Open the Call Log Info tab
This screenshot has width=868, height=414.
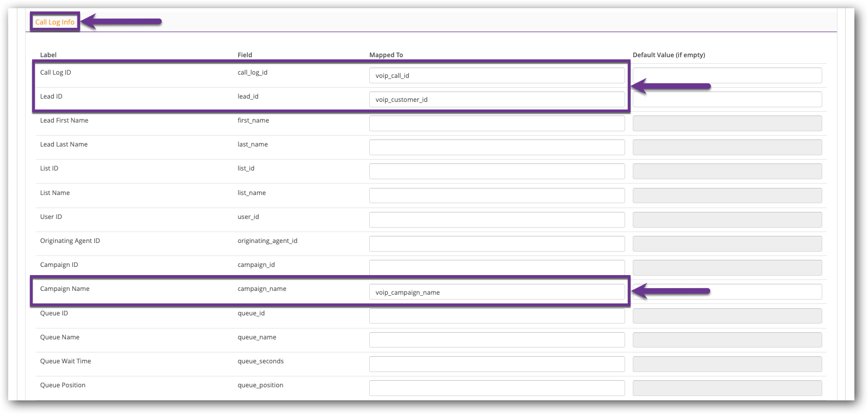pyautogui.click(x=54, y=22)
